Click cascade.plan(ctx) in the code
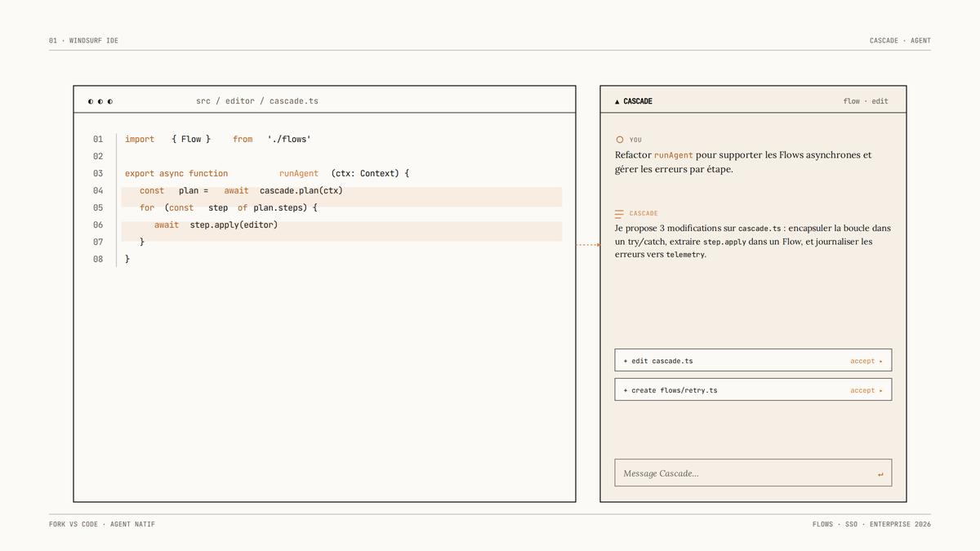Screen dimensions: 980x551 pos(301,191)
